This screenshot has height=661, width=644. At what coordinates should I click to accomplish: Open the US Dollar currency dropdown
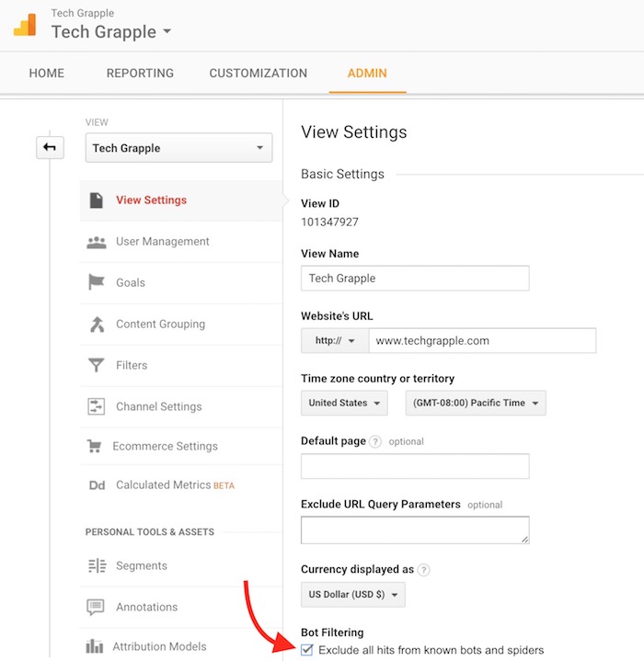(352, 595)
